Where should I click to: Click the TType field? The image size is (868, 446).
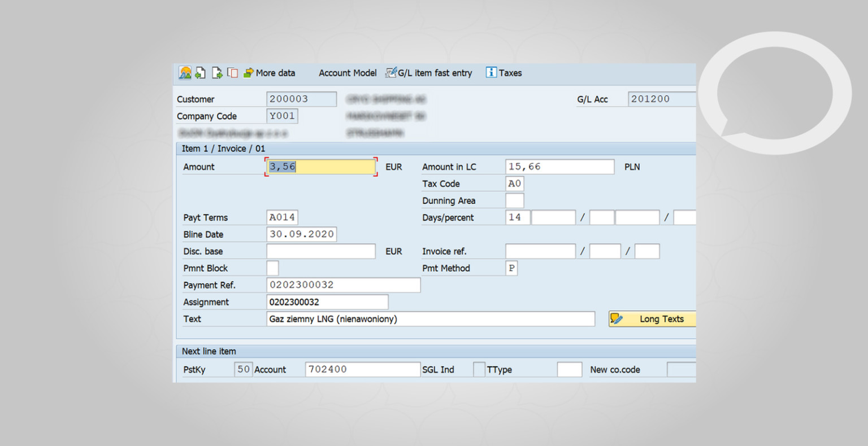point(570,369)
